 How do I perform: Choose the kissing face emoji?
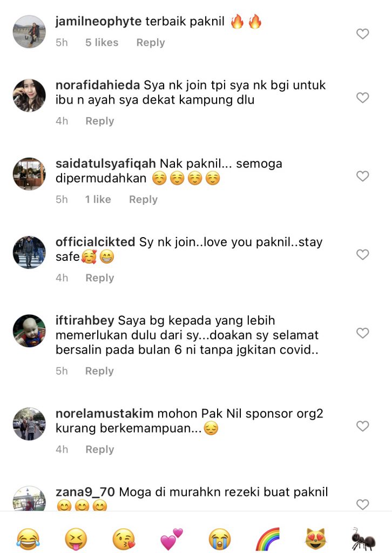tap(124, 539)
